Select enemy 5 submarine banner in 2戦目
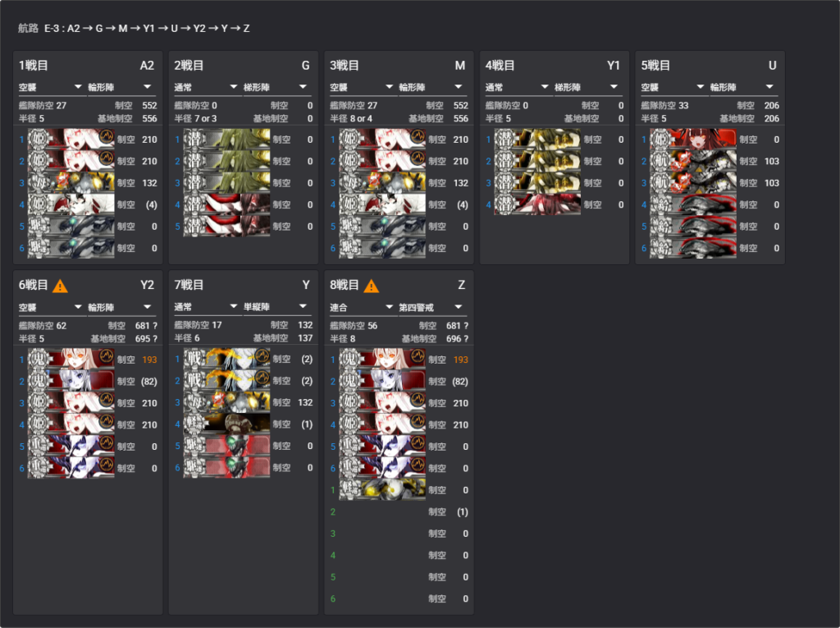Viewport: 840px width, 628px height. coord(226,227)
